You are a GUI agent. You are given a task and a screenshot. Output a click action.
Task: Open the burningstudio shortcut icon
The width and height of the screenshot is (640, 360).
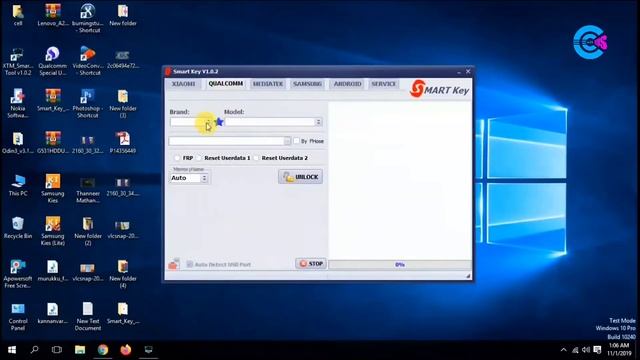[x=87, y=18]
